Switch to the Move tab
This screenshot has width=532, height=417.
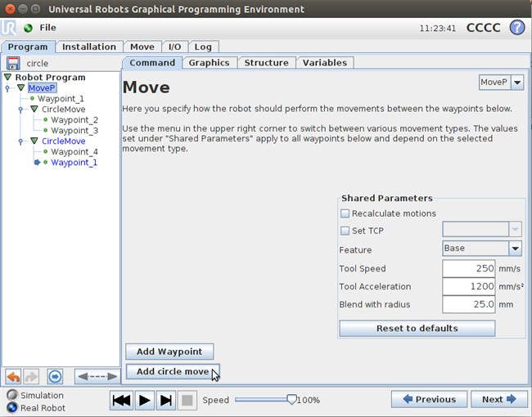(142, 47)
